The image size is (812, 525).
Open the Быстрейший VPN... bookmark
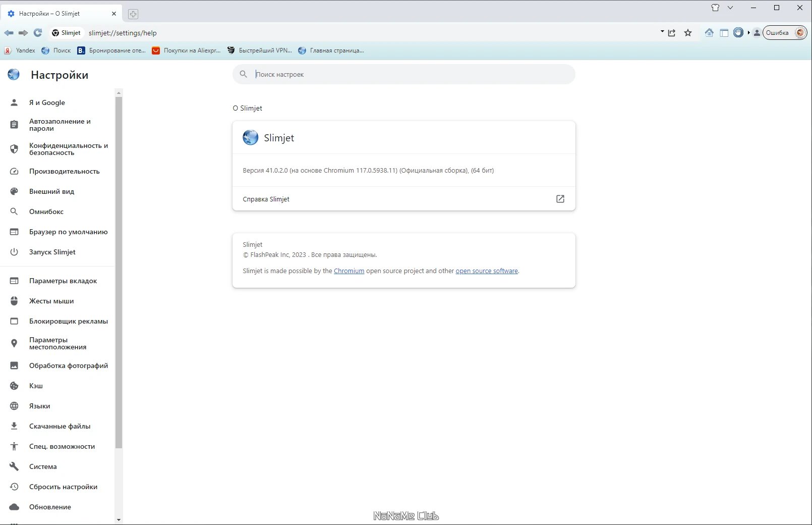pos(260,50)
